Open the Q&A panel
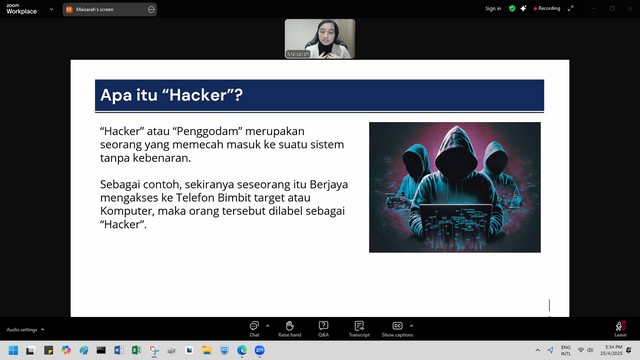Image resolution: width=640 pixels, height=360 pixels. pos(323,329)
